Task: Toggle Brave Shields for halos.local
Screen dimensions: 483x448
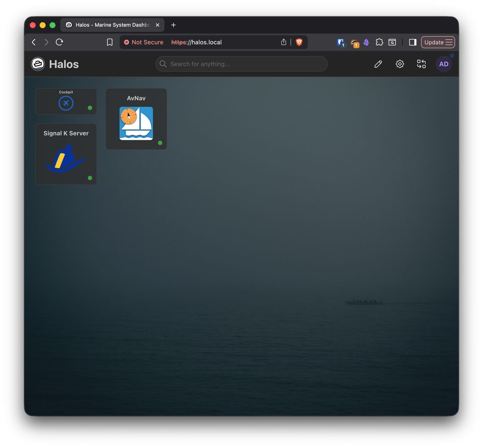Action: tap(299, 42)
